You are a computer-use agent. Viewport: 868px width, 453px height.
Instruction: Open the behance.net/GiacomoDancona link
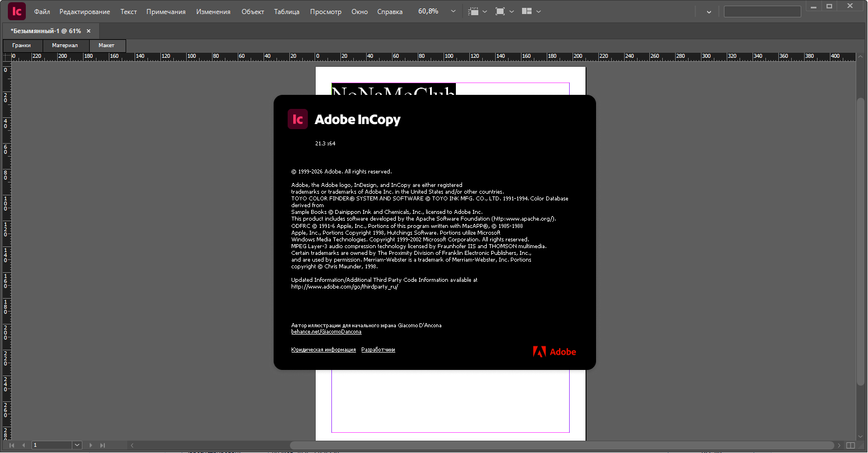[326, 332]
